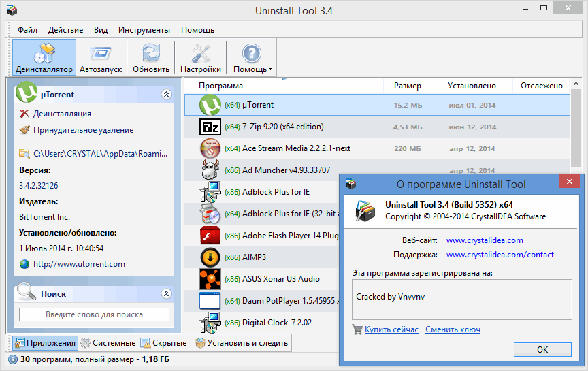Click the Uninstall Tool logo in dialog
588x371 pixels.
tap(365, 211)
